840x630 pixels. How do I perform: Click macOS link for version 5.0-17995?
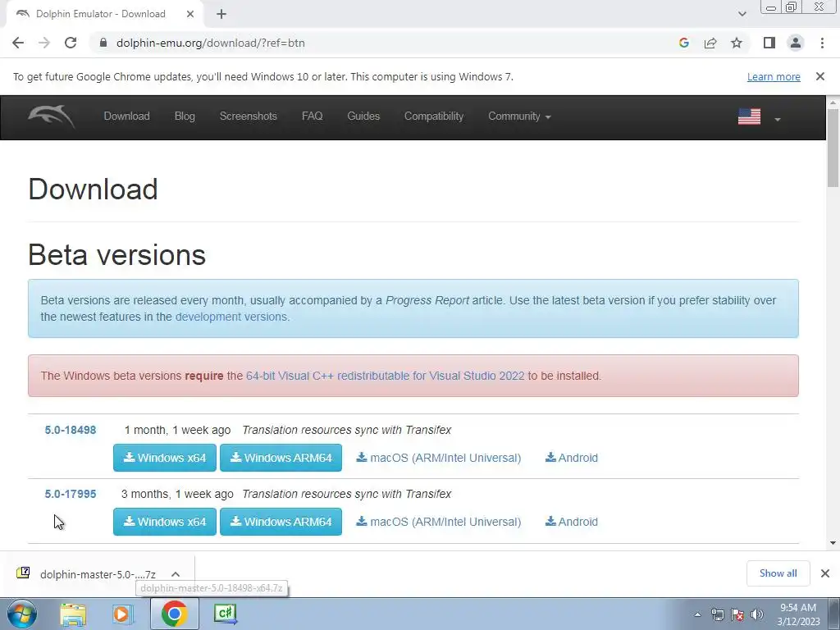coord(438,522)
